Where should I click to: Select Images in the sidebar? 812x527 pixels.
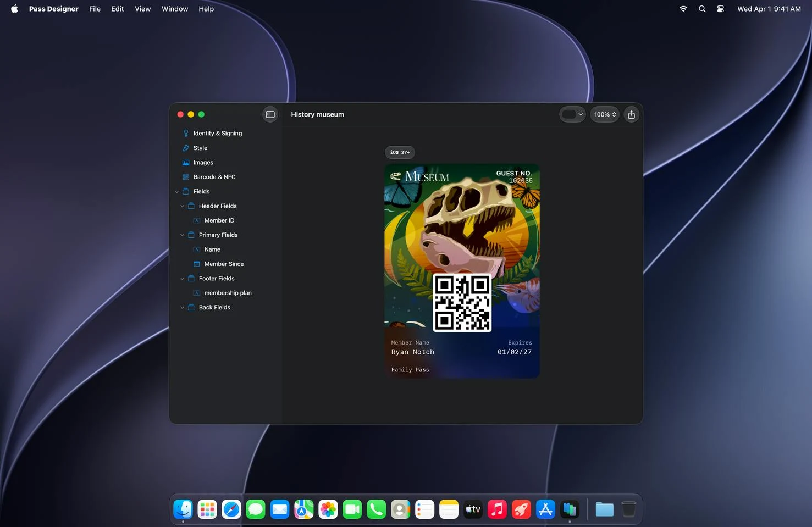click(x=203, y=163)
